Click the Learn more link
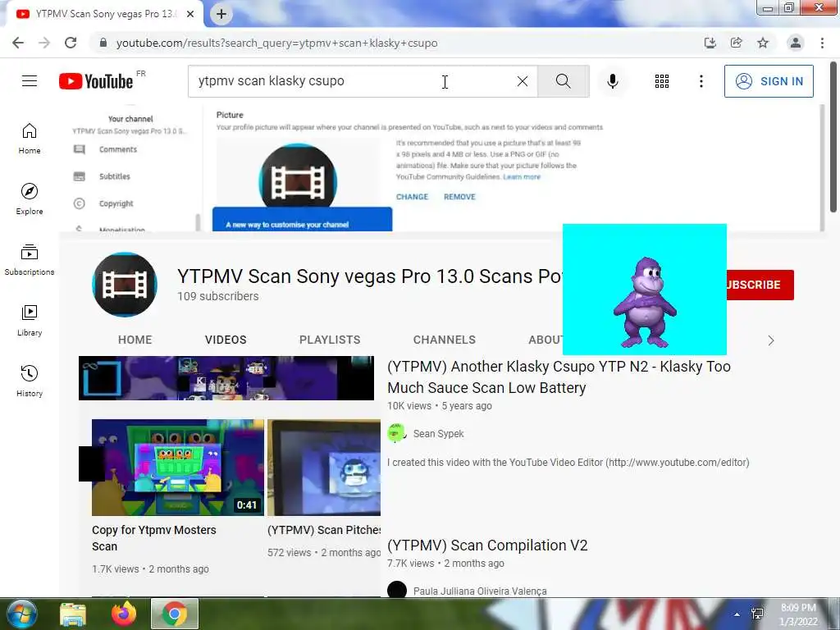The image size is (840, 630). click(522, 177)
